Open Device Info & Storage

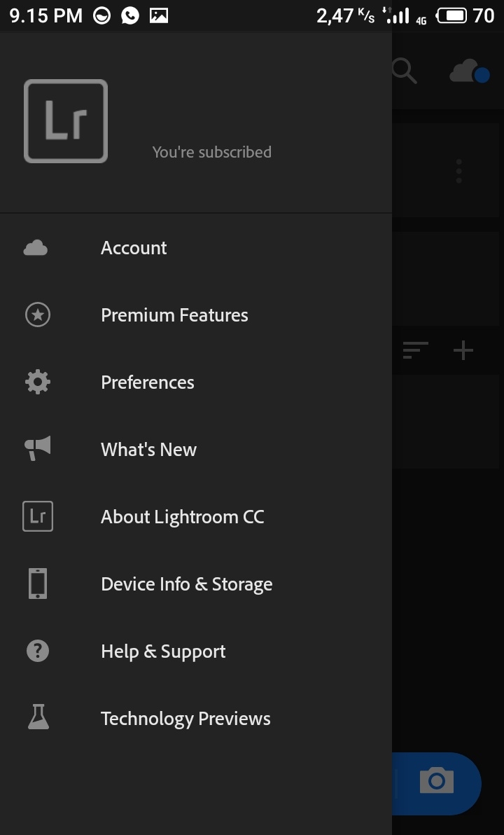click(196, 584)
